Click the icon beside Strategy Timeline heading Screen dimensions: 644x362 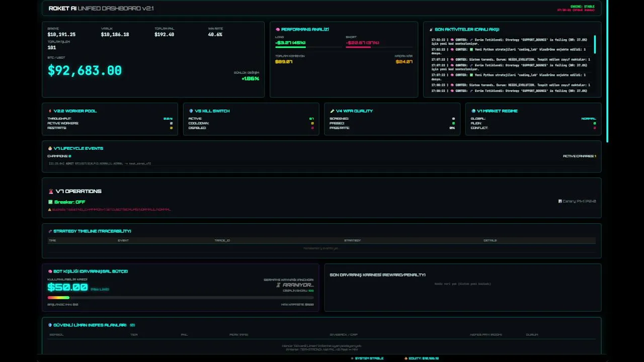(x=50, y=231)
